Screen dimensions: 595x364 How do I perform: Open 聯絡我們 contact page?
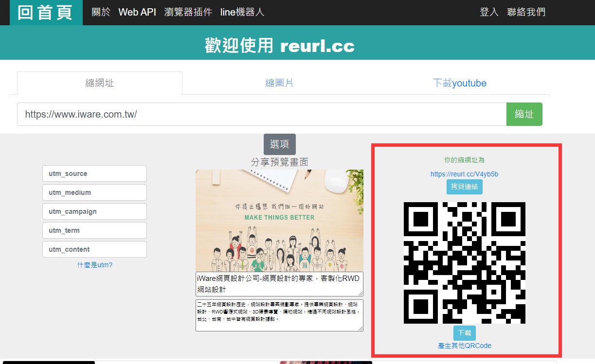pyautogui.click(x=526, y=12)
